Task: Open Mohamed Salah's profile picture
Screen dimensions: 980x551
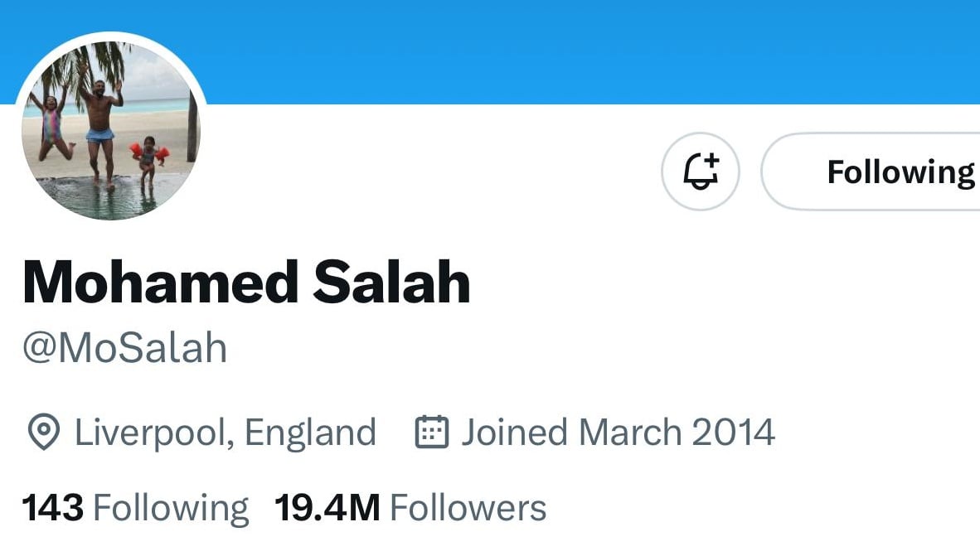Action: pyautogui.click(x=110, y=130)
